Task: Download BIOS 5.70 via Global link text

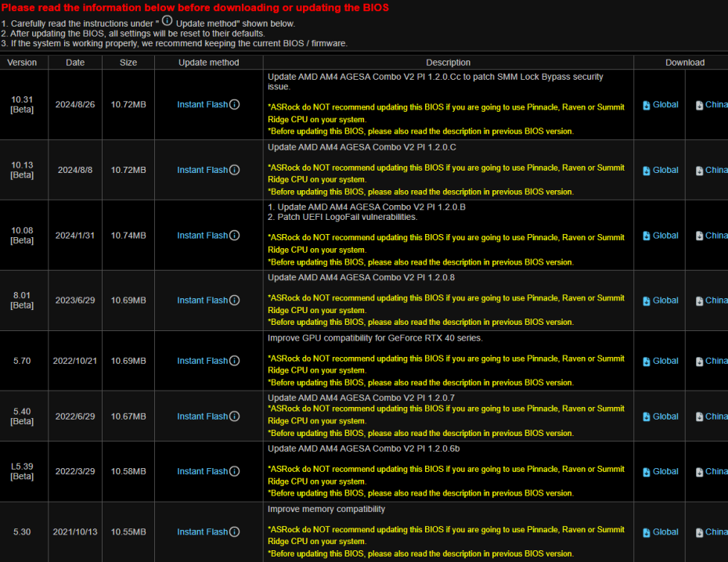Action: pyautogui.click(x=665, y=361)
